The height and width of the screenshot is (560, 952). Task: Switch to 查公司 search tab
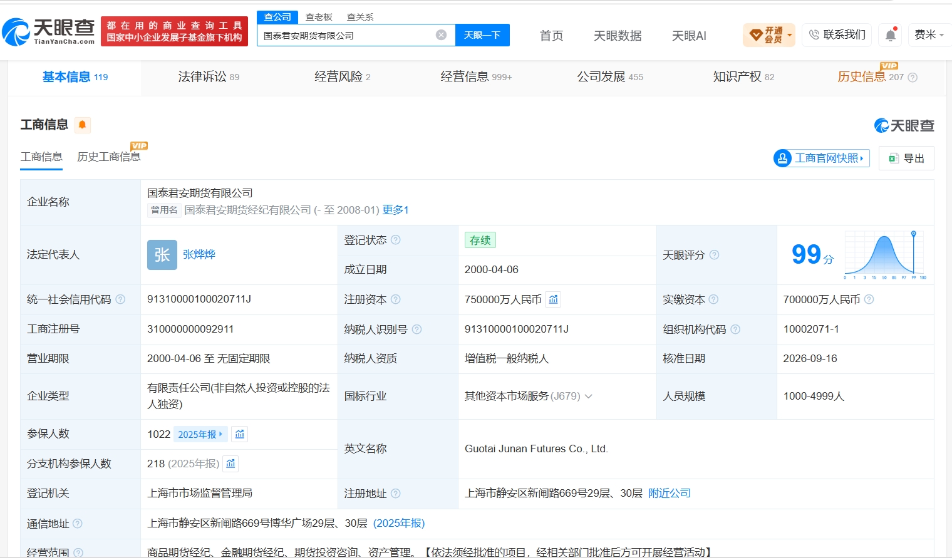coord(277,17)
